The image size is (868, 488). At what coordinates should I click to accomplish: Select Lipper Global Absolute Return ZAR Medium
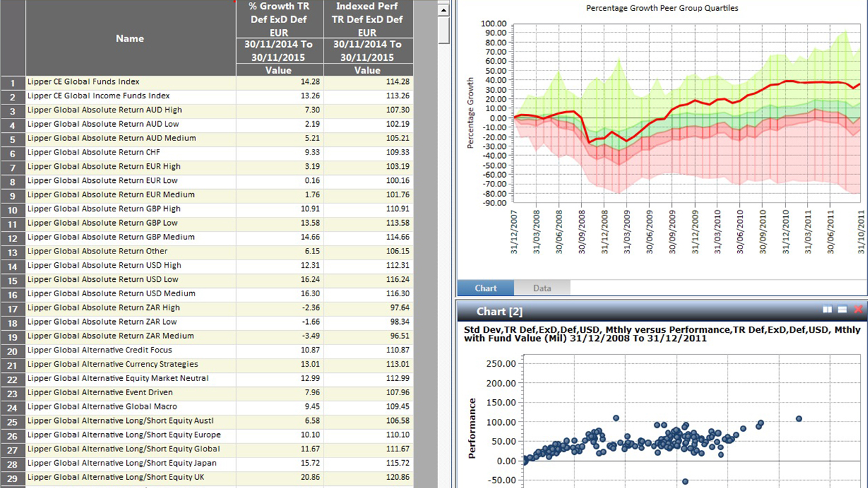[x=111, y=335]
